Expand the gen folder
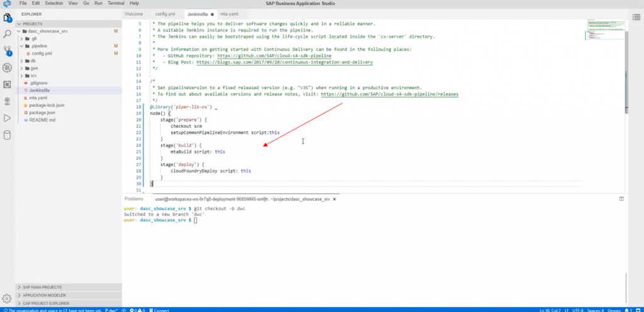Viewport: 644px width, 312px height. (22, 68)
